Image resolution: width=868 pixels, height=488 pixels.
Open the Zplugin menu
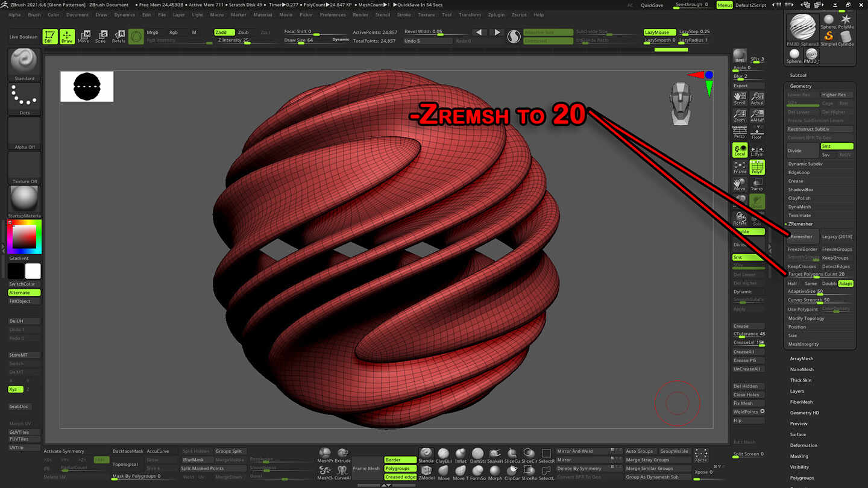(x=495, y=14)
